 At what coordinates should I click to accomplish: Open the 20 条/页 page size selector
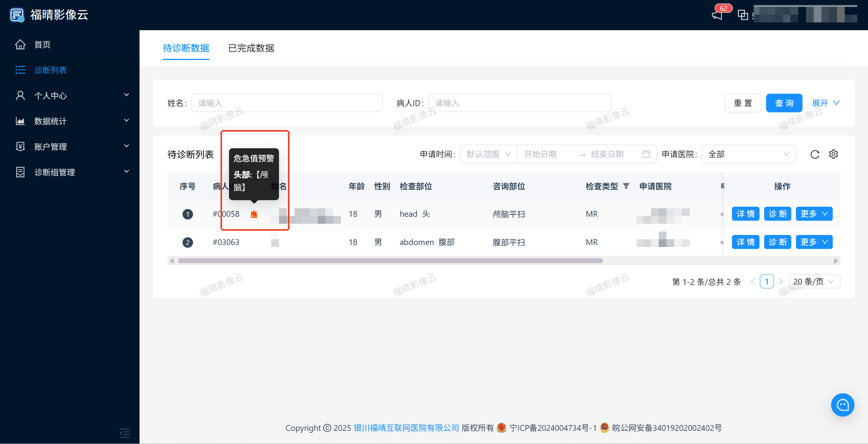click(814, 281)
